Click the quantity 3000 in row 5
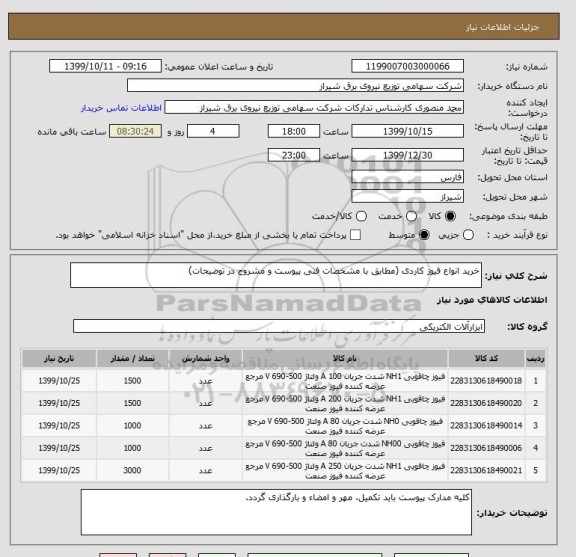This screenshot has width=576, height=557. [x=132, y=471]
